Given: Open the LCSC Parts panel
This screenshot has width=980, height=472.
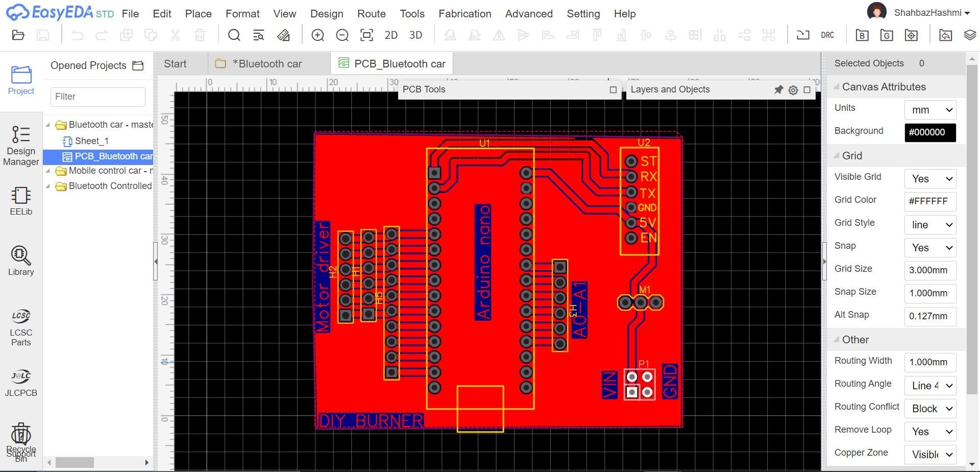Looking at the screenshot, I should 21,327.
